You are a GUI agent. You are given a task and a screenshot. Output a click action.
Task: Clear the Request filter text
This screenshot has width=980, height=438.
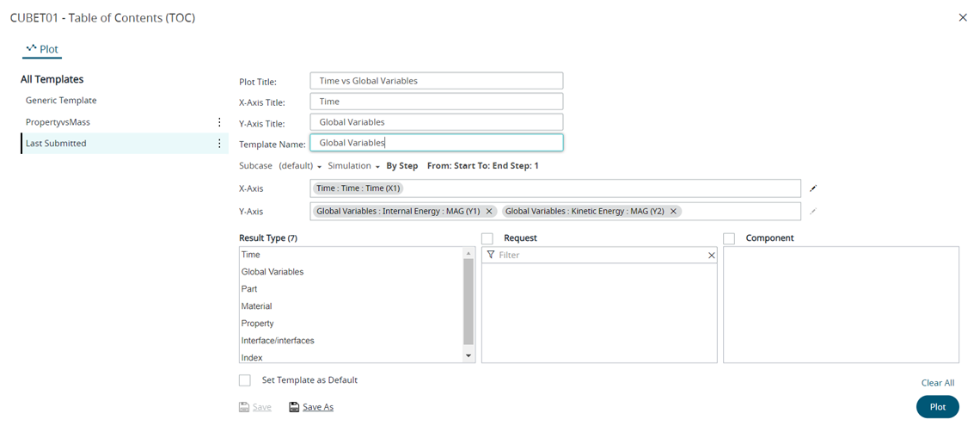(x=711, y=256)
